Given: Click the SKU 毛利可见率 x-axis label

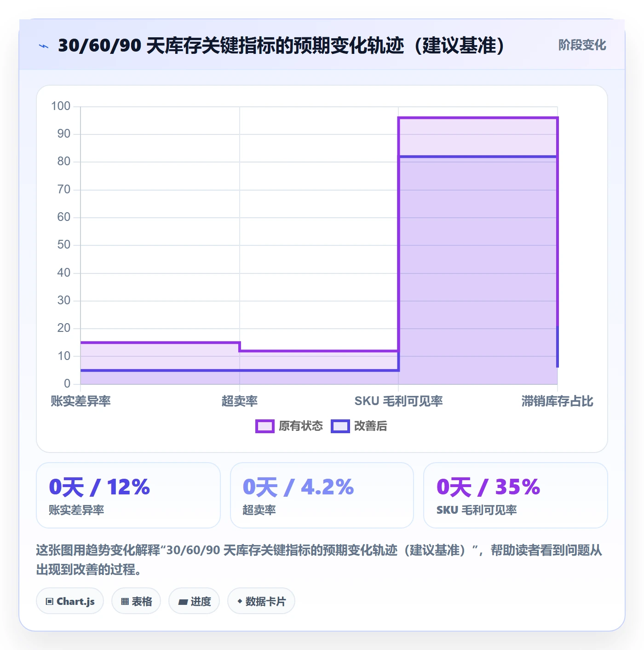Looking at the screenshot, I should pyautogui.click(x=398, y=401).
